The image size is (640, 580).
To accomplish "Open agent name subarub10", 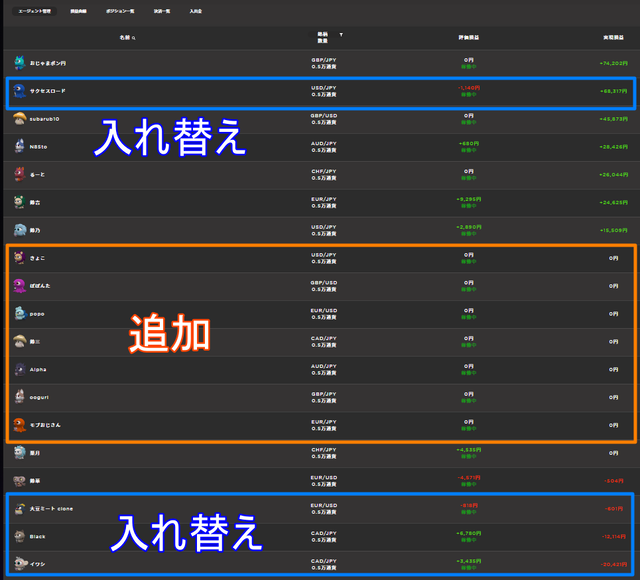I will pyautogui.click(x=44, y=119).
